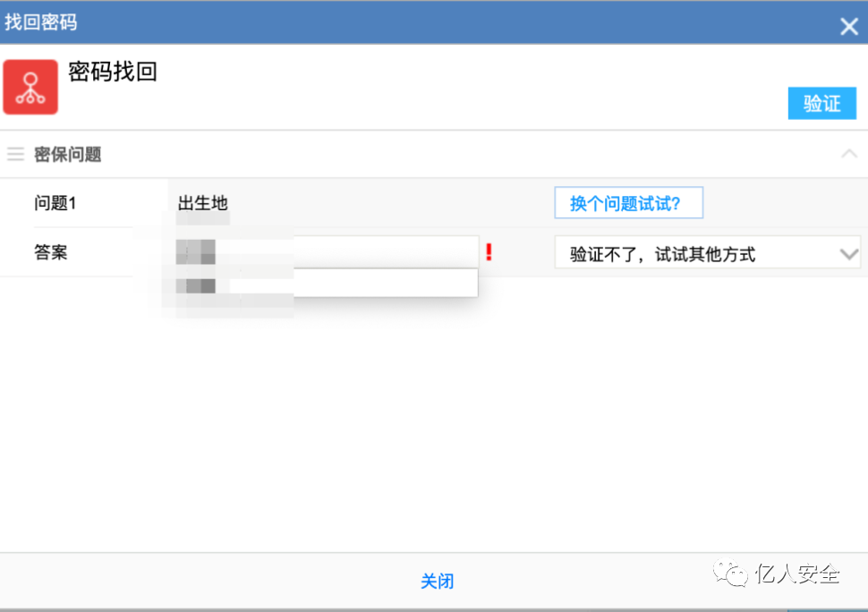
Task: Click the 出生地 question text
Action: (x=202, y=202)
